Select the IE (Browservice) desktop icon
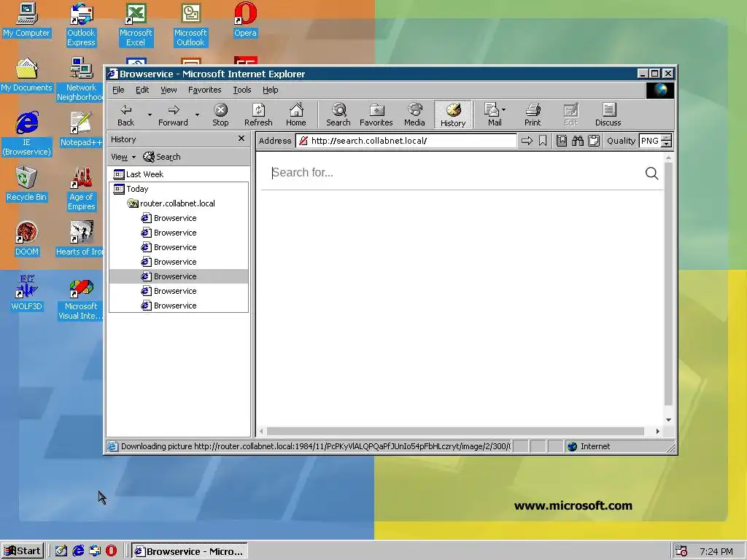This screenshot has width=747, height=560. tap(26, 134)
